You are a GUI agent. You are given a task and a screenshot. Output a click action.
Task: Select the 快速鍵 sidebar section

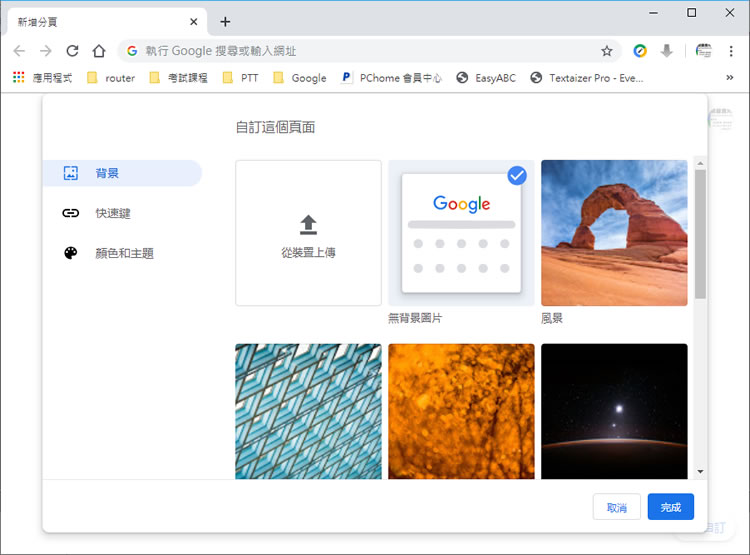[x=122, y=213]
